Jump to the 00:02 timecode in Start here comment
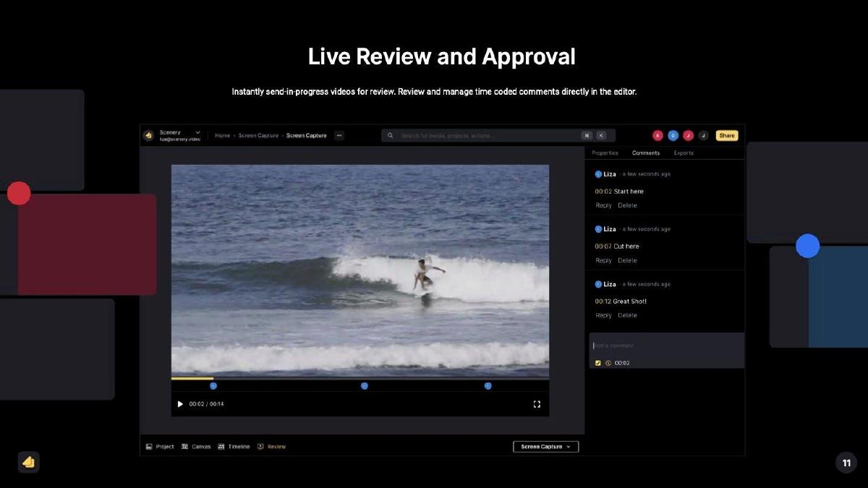868x488 pixels. [x=603, y=192]
